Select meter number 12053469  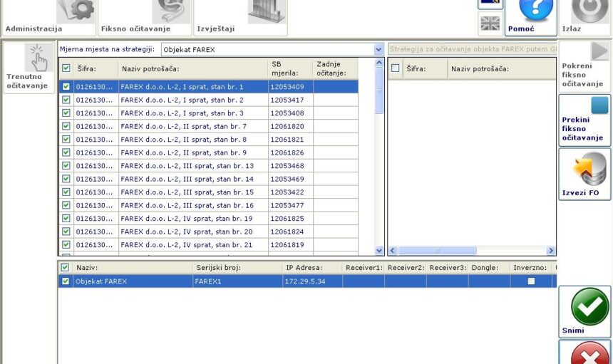(x=287, y=179)
